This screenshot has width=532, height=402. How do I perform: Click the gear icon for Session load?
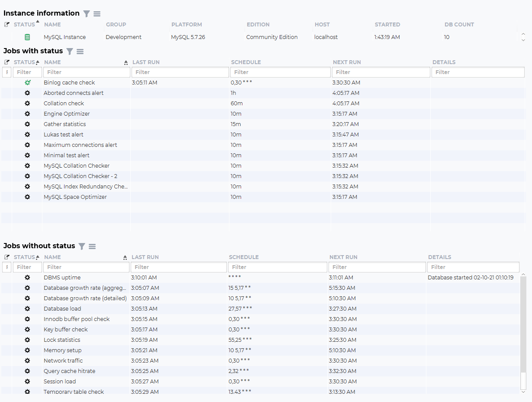click(x=27, y=381)
